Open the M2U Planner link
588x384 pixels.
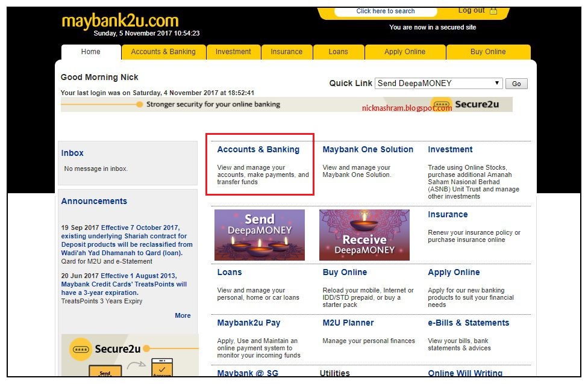(348, 323)
